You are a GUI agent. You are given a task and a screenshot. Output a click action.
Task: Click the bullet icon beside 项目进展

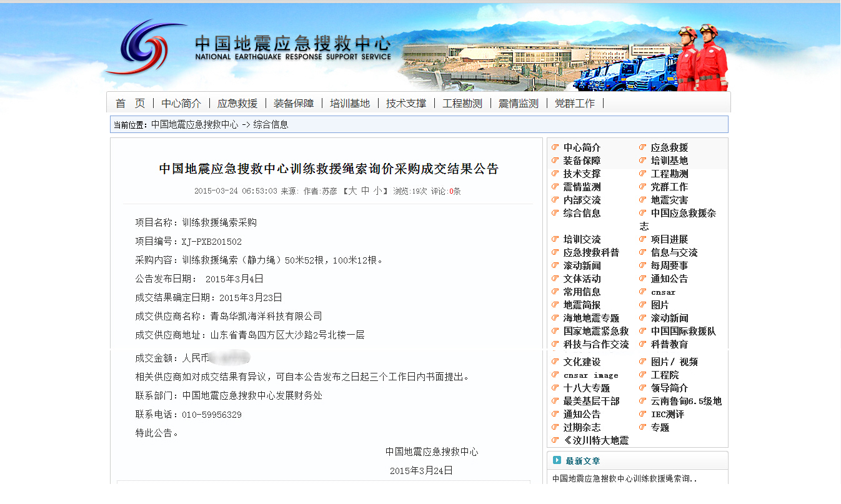642,239
